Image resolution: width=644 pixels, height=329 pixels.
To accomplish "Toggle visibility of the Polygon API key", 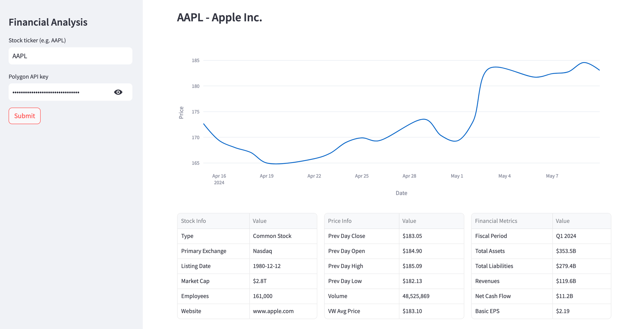I will pos(118,92).
